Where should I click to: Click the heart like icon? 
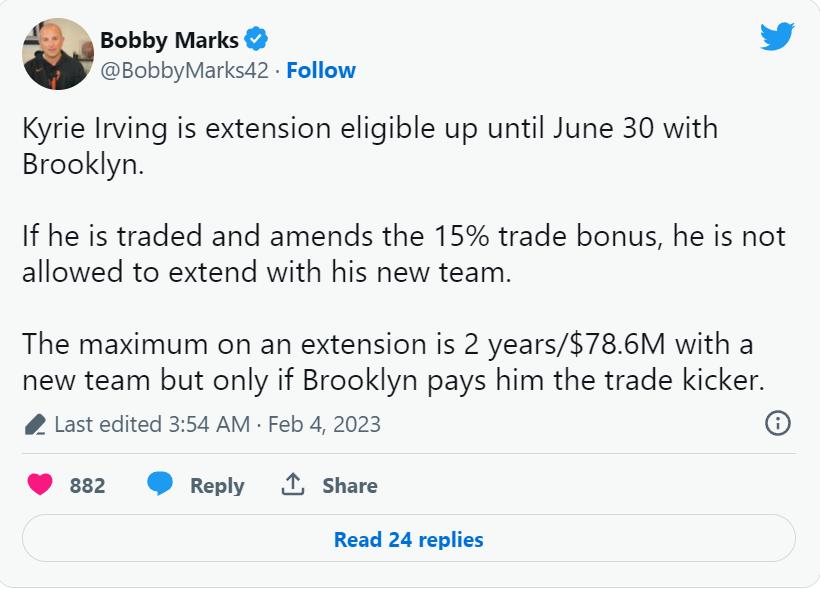coord(40,485)
